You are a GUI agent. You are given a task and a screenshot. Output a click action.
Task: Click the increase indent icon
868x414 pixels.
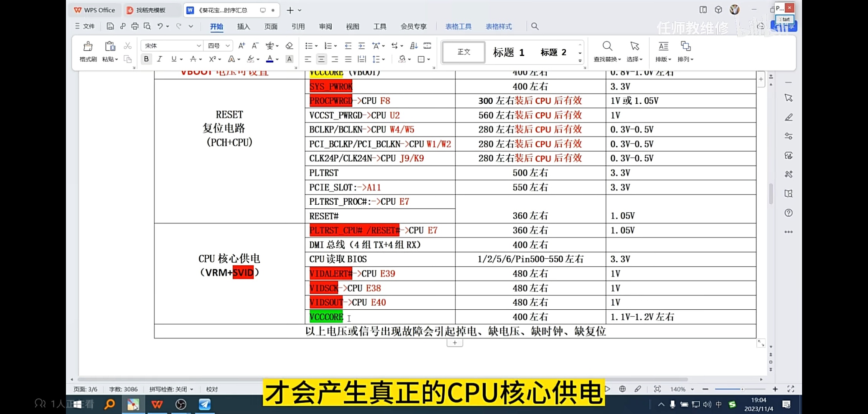(361, 46)
